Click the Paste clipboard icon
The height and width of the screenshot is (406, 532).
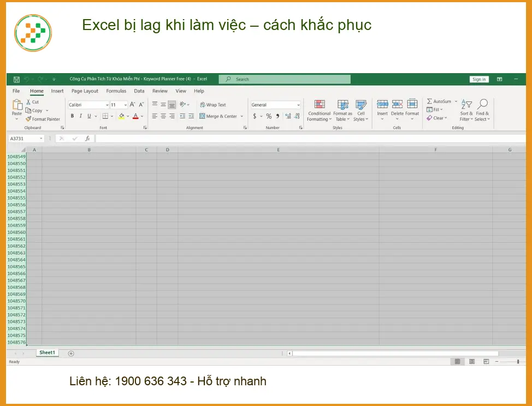17,105
